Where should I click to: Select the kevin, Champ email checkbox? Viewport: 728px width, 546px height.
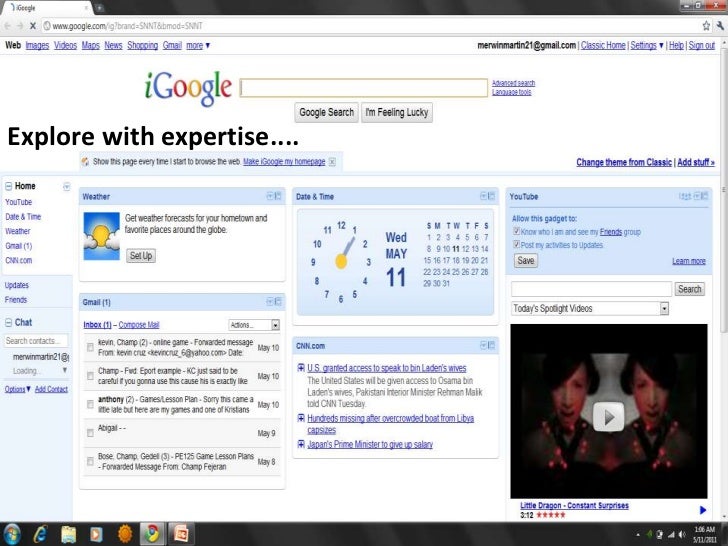[x=90, y=347]
